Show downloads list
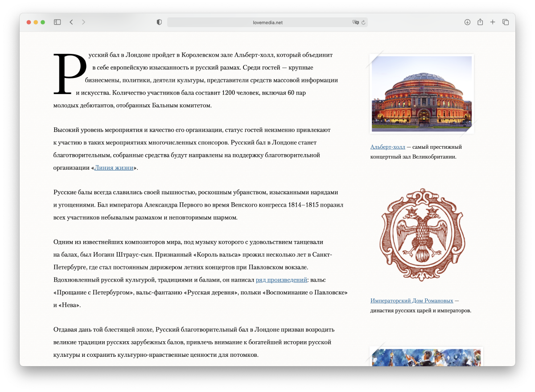This screenshot has width=535, height=392. (x=467, y=22)
